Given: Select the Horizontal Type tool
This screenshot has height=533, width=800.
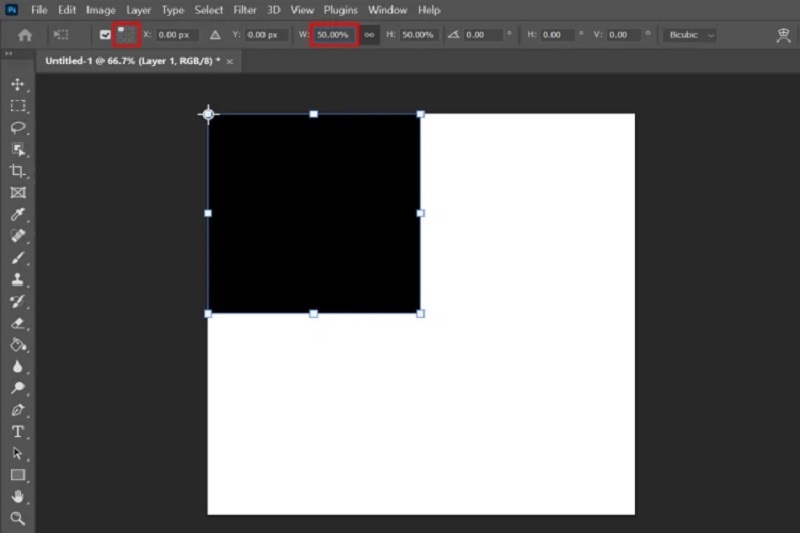Looking at the screenshot, I should click(17, 432).
